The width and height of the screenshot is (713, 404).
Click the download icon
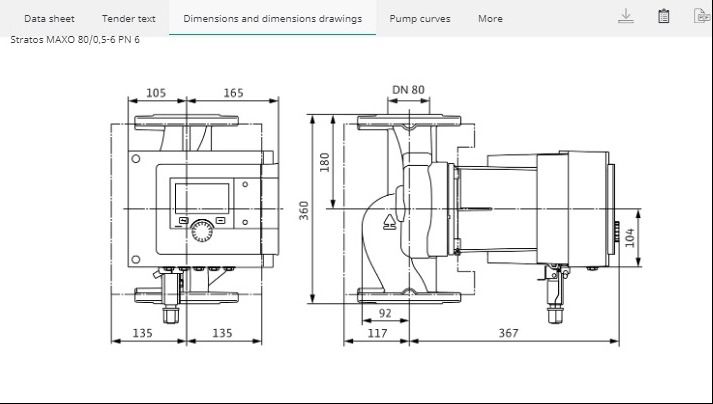626,16
